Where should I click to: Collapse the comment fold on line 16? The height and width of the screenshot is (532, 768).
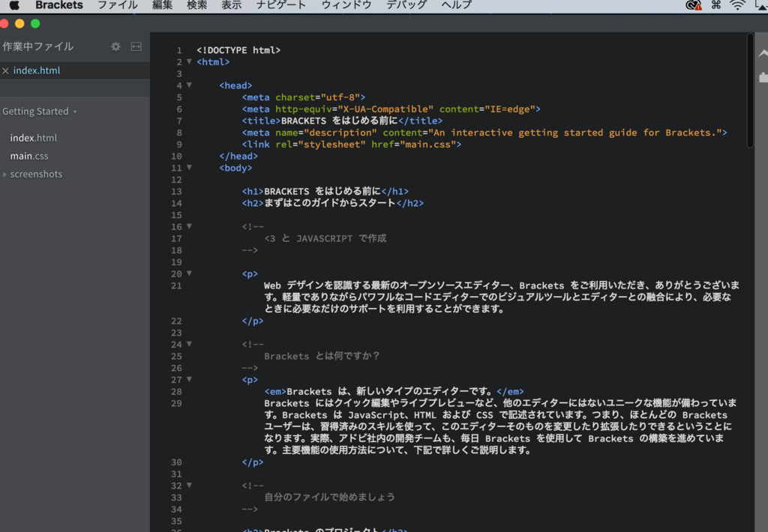coord(189,226)
